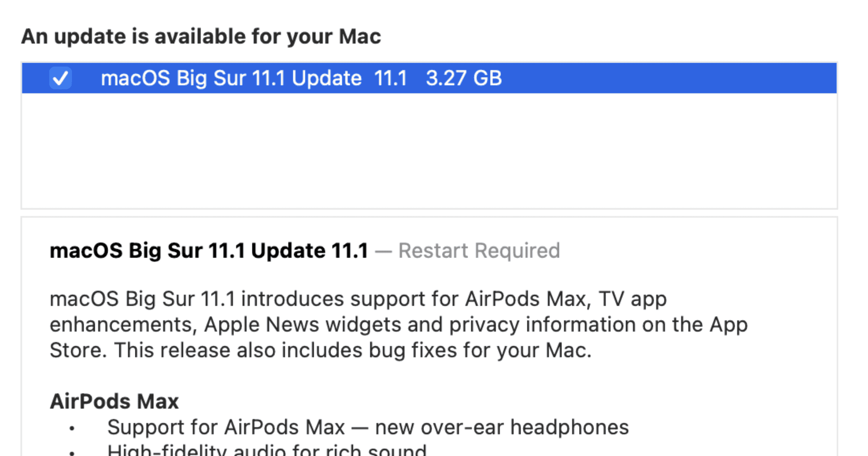The width and height of the screenshot is (868, 456).
Task: Uncheck the macOS Big Sur 11.1 Update checkbox
Action: point(60,78)
